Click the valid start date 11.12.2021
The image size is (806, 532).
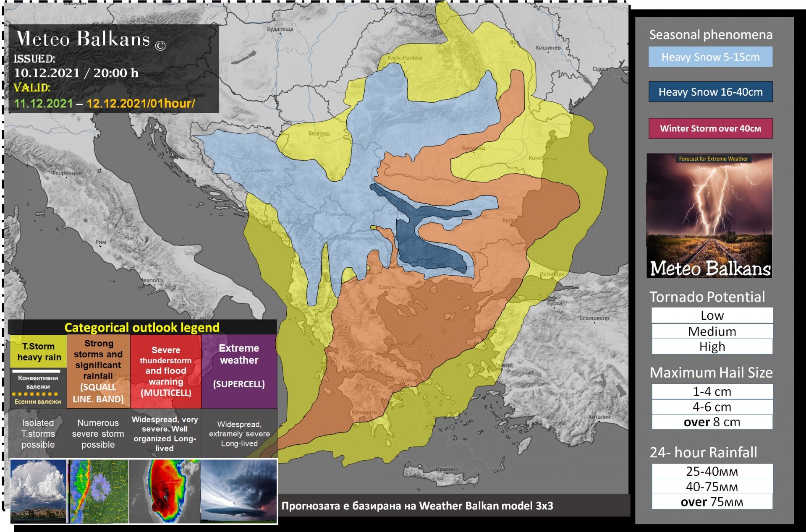click(x=43, y=103)
